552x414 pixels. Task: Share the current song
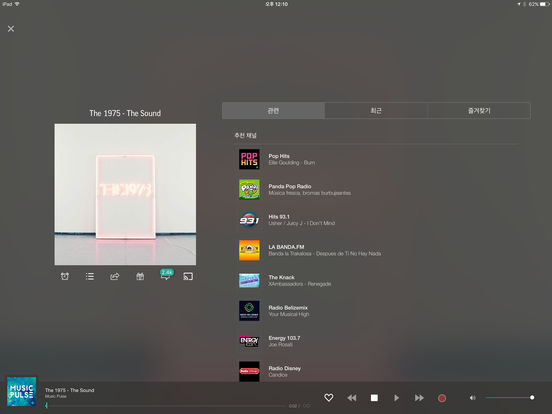coord(115,276)
